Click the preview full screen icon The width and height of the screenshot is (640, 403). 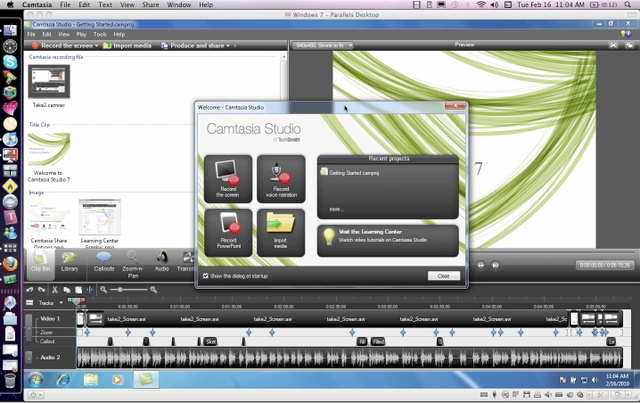point(613,45)
